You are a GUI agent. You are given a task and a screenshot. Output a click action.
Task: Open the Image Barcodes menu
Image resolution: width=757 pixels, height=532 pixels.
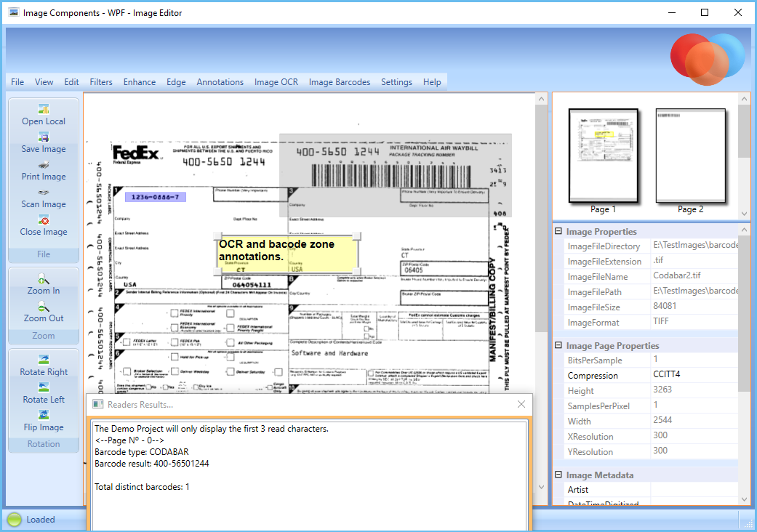click(340, 82)
